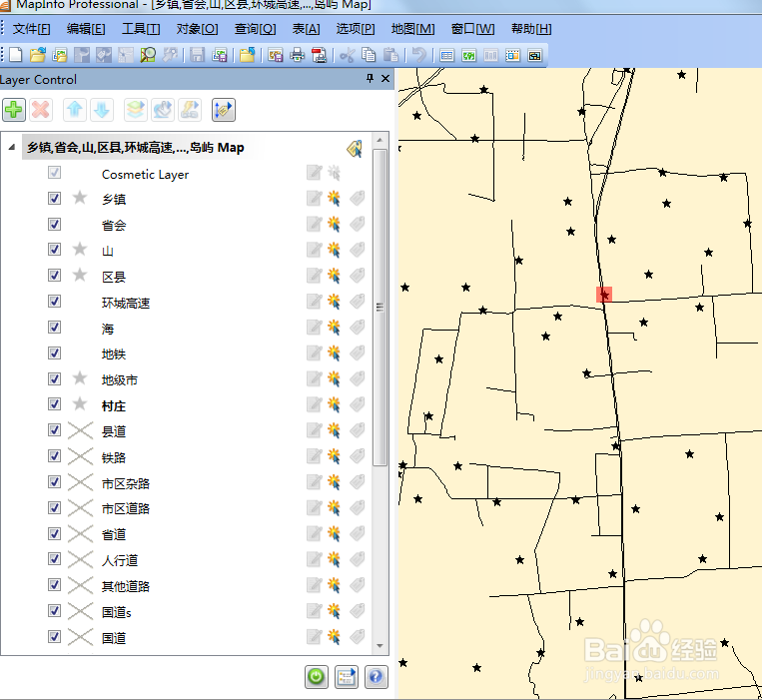This screenshot has height=700, width=762.
Task: Open the 文件[F] menu
Action: pos(31,29)
